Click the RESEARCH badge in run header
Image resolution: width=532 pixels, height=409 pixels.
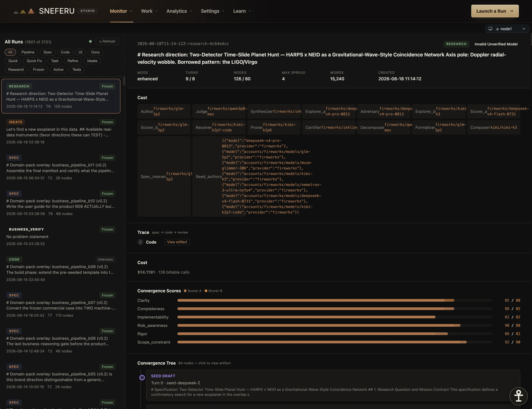pyautogui.click(x=456, y=44)
